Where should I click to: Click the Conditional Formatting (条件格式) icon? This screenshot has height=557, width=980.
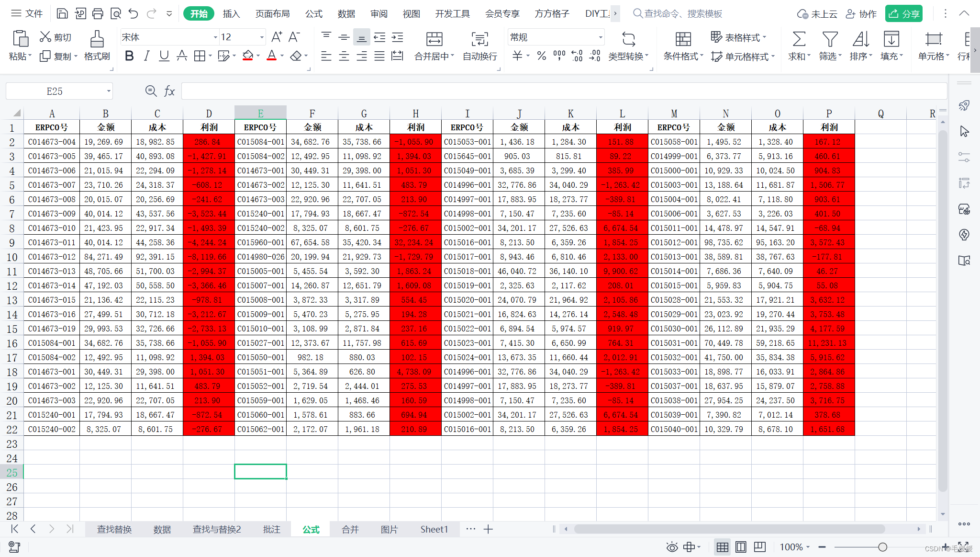click(683, 39)
